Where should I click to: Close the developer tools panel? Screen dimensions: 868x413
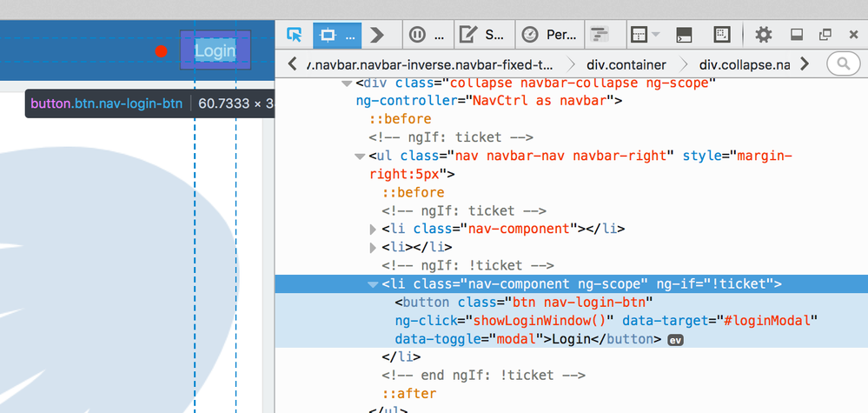[x=853, y=35]
